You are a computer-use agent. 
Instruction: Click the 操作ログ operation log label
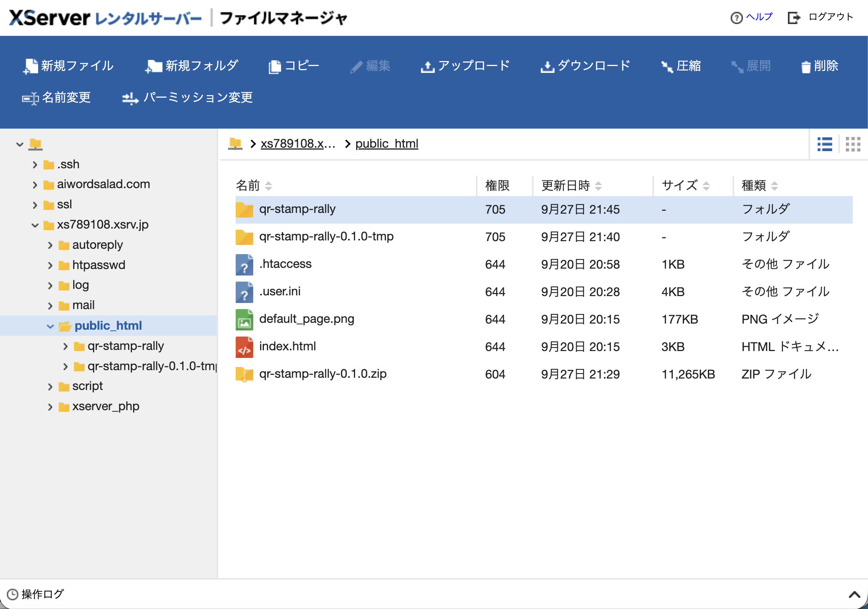coord(42,594)
